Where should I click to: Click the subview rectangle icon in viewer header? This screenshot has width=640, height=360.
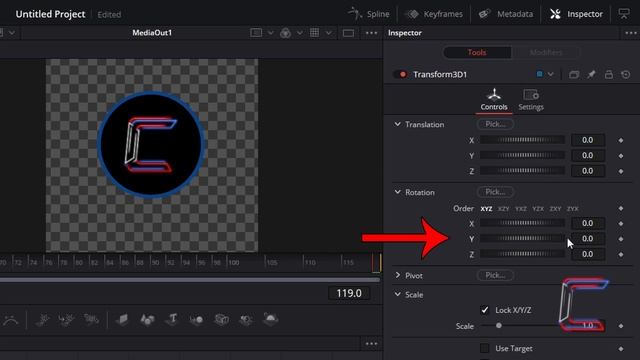click(x=256, y=33)
